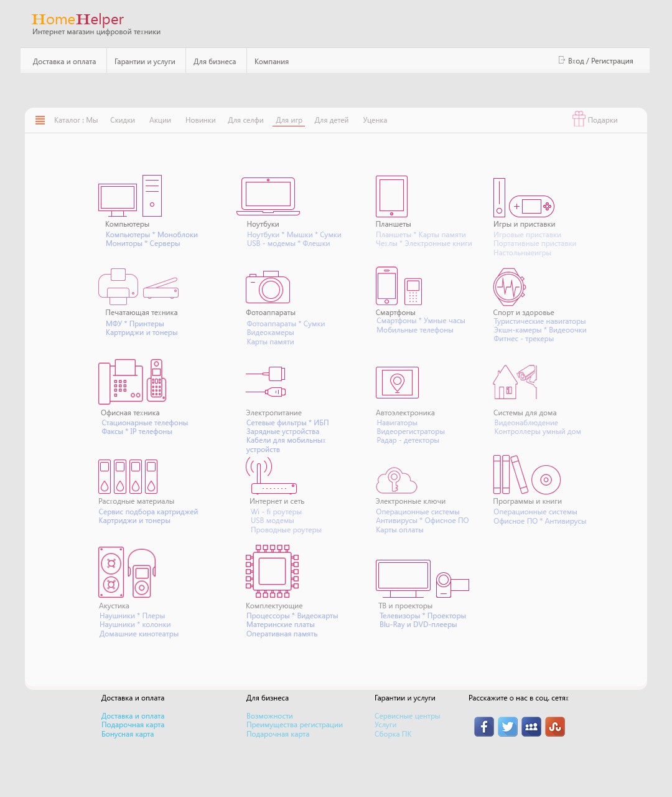Click the Каталог : Мы label

click(x=76, y=120)
